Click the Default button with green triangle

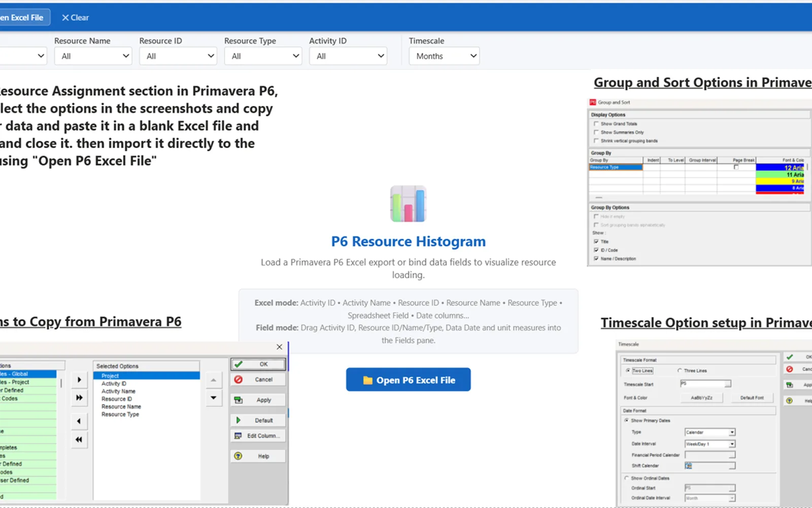click(258, 420)
